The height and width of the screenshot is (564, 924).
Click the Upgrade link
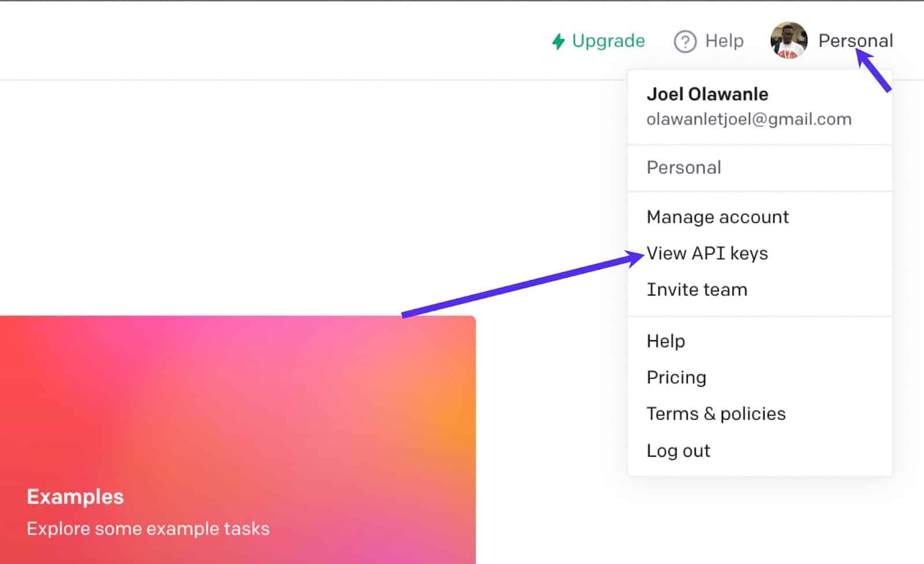tap(608, 41)
